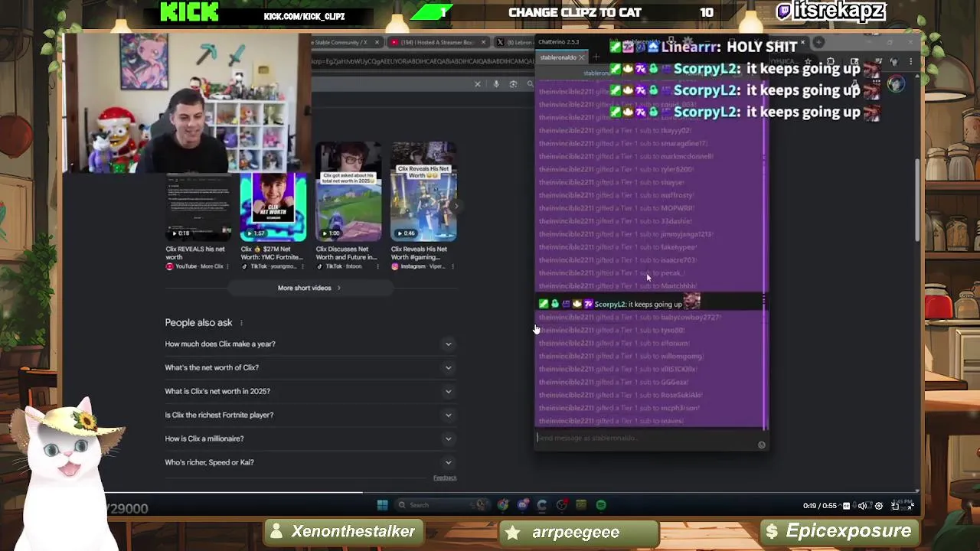Open the Windows Start menu
Screen dimensions: 980x551
pyautogui.click(x=382, y=504)
